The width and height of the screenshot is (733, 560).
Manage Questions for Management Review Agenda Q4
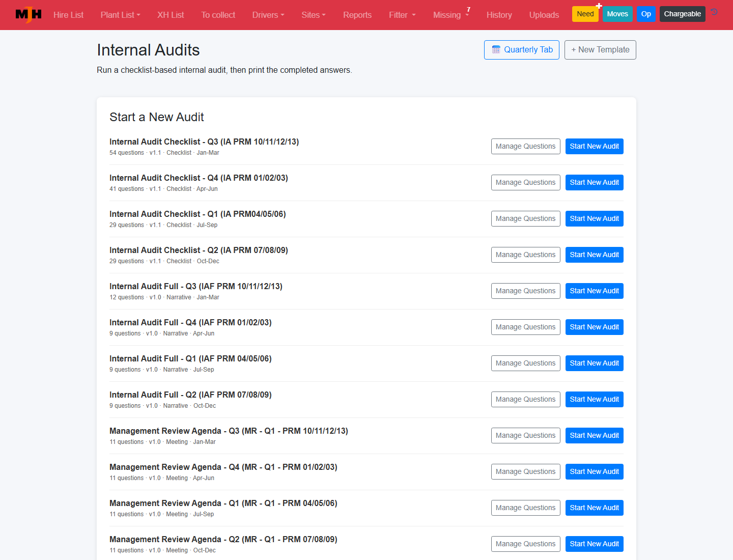[525, 471]
